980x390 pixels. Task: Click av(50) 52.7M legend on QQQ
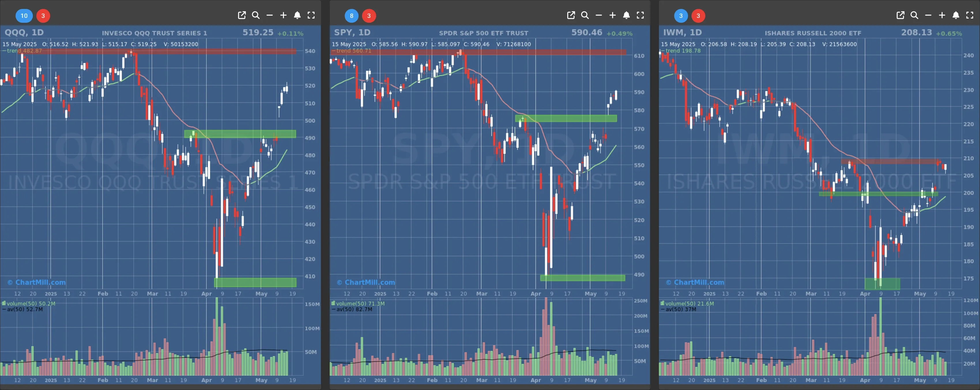[22, 309]
